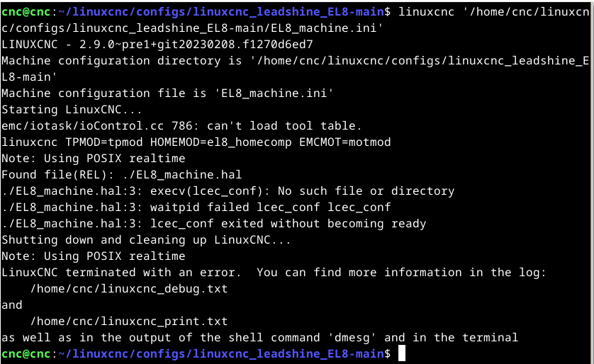
Task: Click the /home/cnc/linuxcnc_print.txt log path
Action: pyautogui.click(x=129, y=322)
